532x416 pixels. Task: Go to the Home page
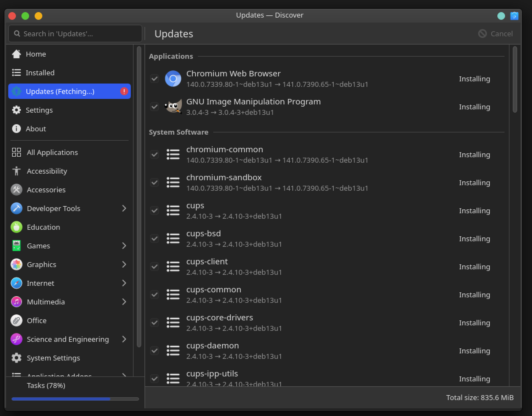[36, 54]
